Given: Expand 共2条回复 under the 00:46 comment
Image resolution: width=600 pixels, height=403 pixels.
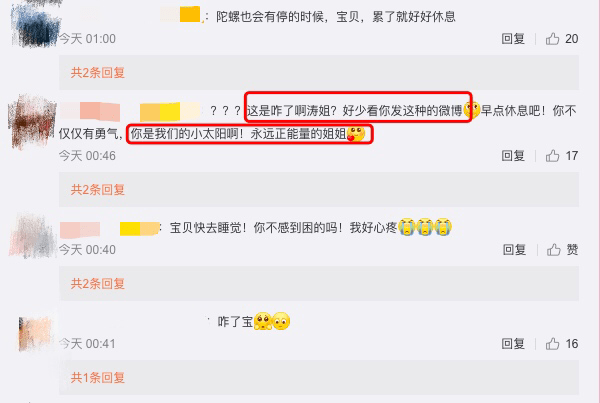Looking at the screenshot, I should 98,190.
